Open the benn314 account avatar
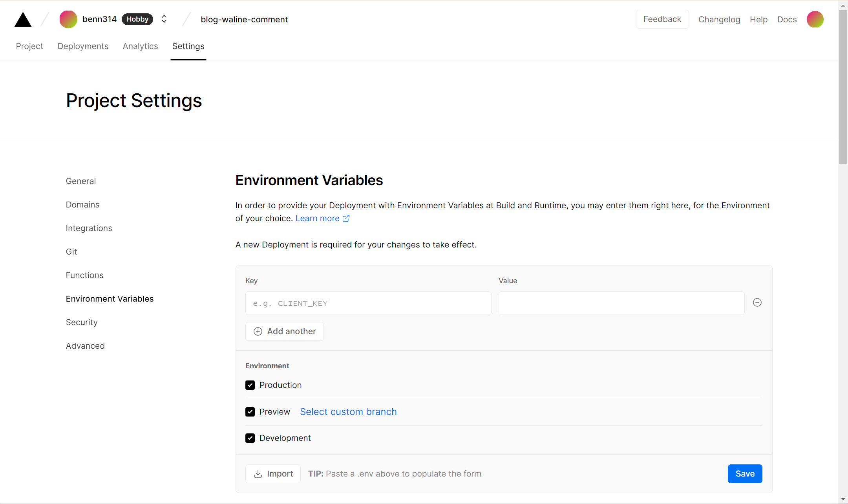This screenshot has height=504, width=848. click(68, 19)
